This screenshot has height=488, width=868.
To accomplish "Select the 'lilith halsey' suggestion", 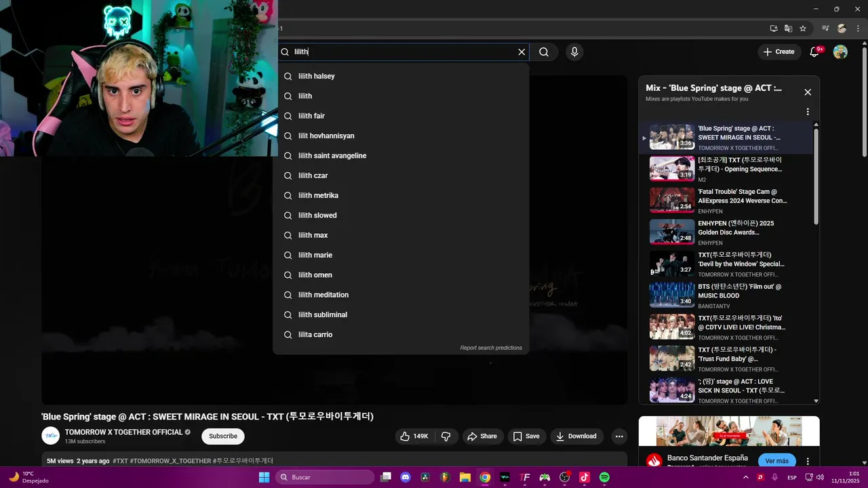I will tap(401, 76).
